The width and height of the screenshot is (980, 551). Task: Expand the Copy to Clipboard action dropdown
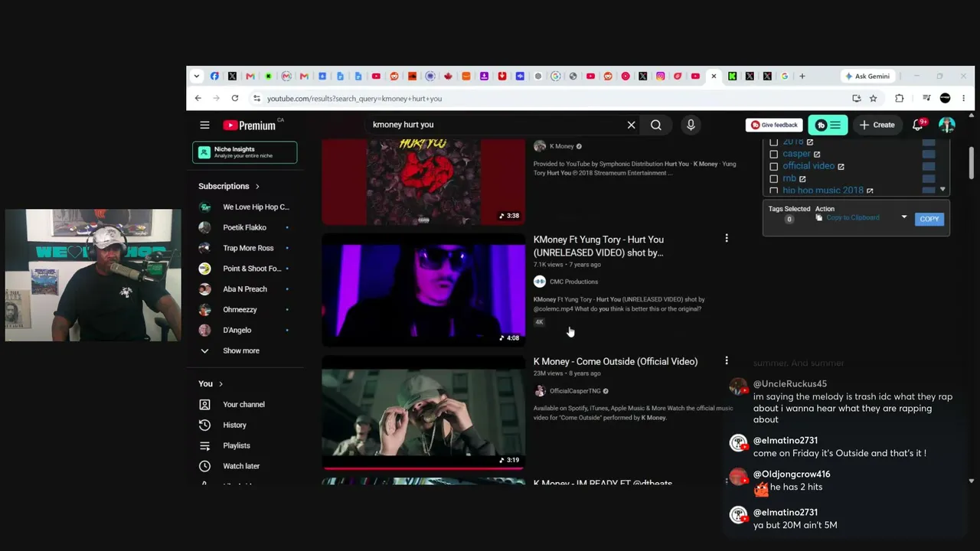tap(904, 217)
